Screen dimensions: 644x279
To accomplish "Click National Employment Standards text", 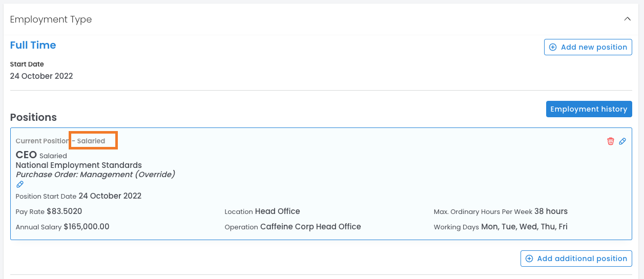I will 79,165.
